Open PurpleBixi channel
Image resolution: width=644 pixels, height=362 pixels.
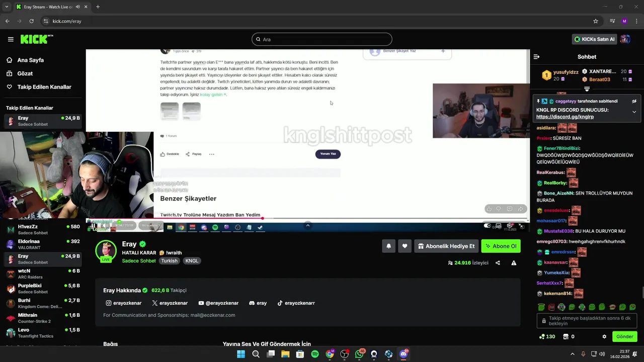point(43,289)
